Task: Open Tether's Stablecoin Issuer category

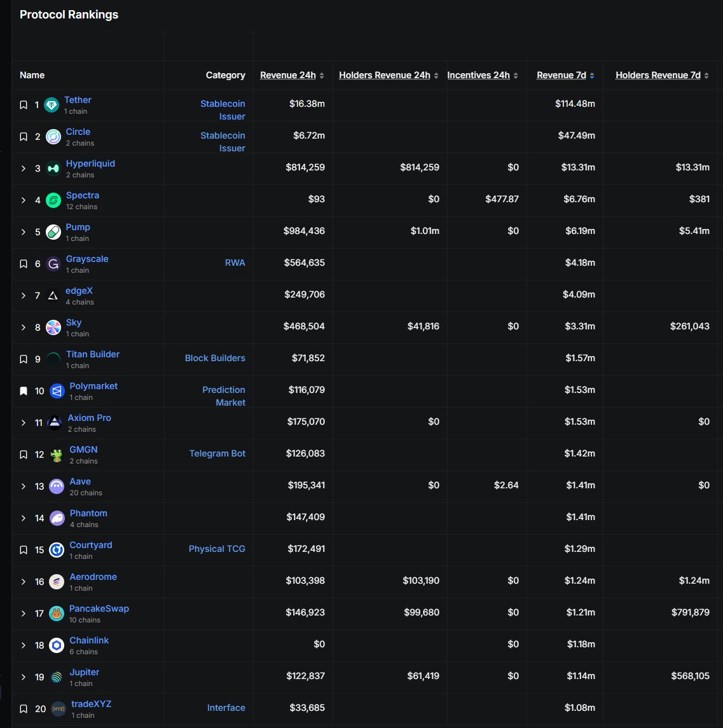Action: tap(223, 110)
